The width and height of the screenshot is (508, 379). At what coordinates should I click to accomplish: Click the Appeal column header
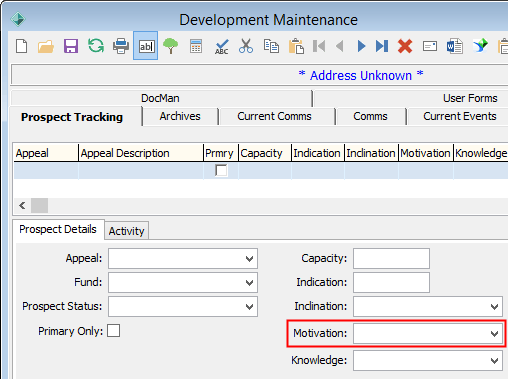tap(46, 153)
